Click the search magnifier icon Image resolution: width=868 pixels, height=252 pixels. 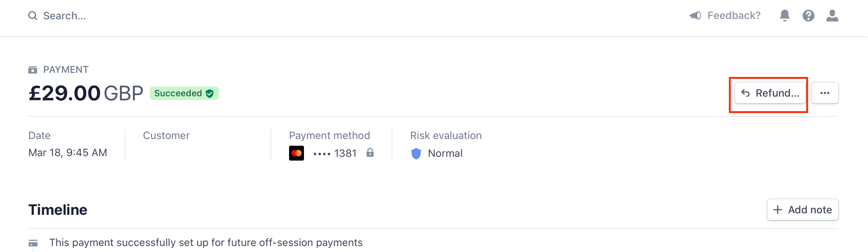click(x=33, y=16)
